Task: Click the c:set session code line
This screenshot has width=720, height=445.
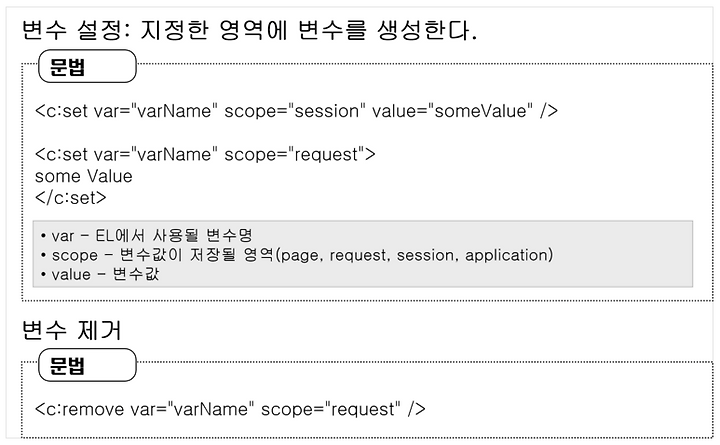Action: (x=296, y=111)
